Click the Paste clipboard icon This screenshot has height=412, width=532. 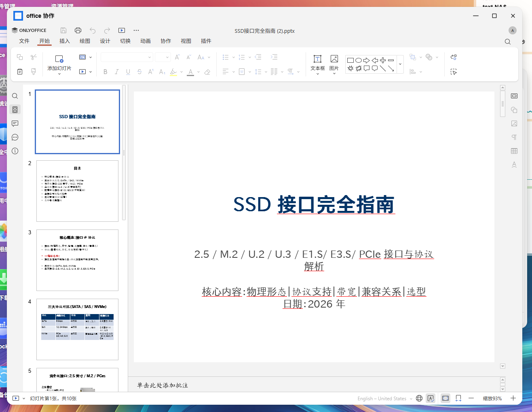click(20, 72)
